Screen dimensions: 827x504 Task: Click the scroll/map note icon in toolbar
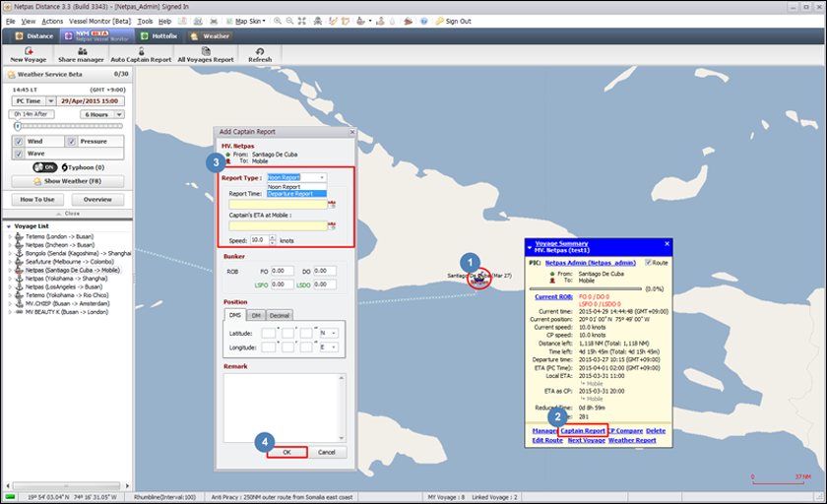(346, 21)
